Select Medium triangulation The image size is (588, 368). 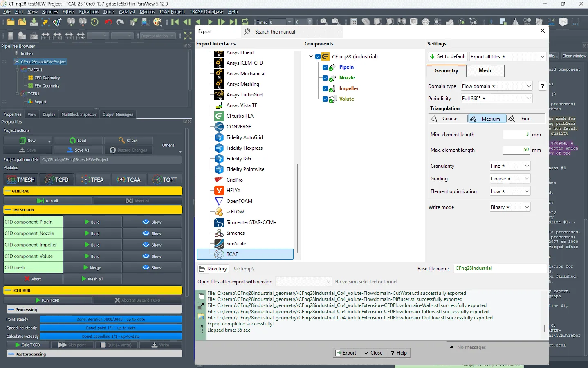(x=487, y=119)
